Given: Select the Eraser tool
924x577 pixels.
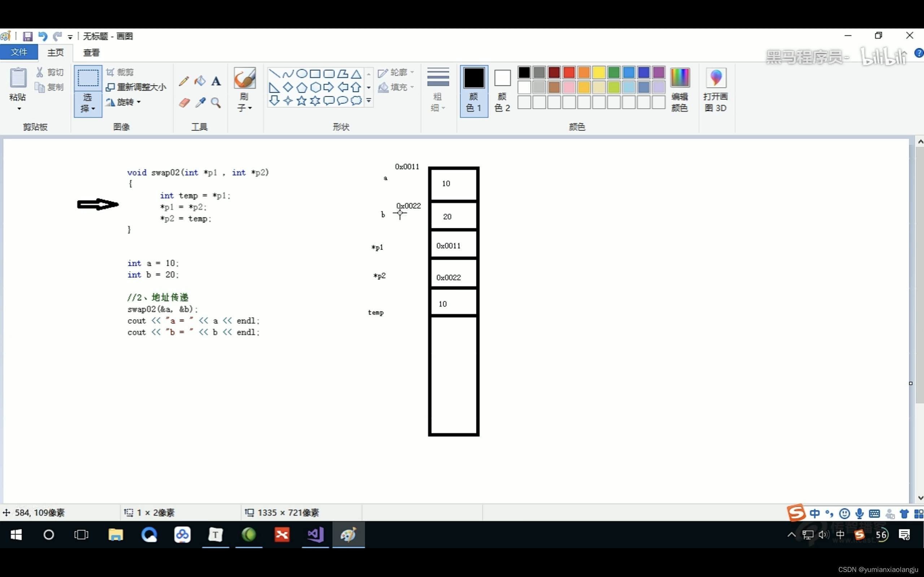Looking at the screenshot, I should point(184,102).
